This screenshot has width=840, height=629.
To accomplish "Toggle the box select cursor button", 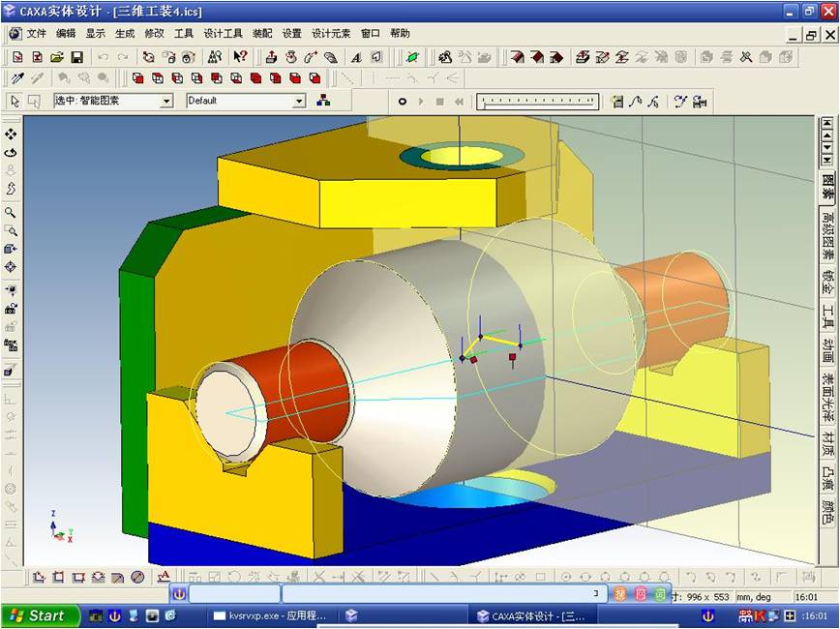I will pos(34,101).
